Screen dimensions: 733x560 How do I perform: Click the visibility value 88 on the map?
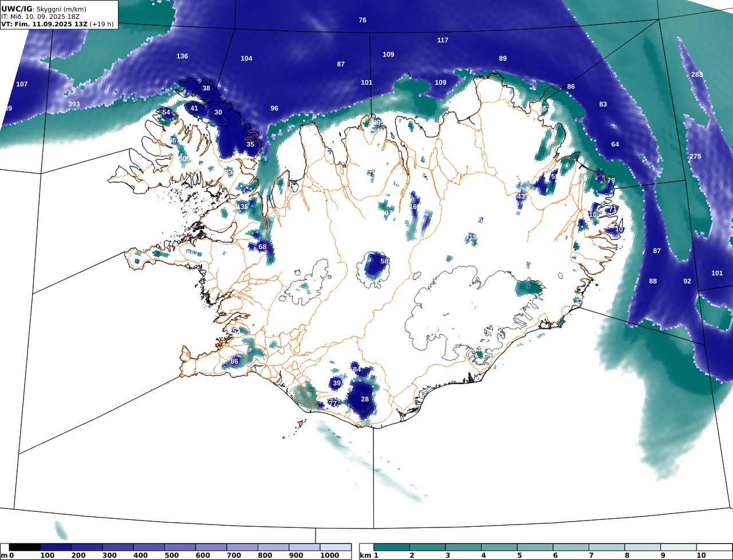click(653, 281)
